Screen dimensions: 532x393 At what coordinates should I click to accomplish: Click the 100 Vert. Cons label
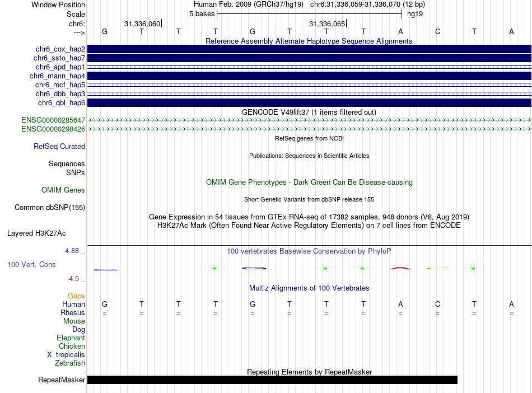click(x=31, y=264)
